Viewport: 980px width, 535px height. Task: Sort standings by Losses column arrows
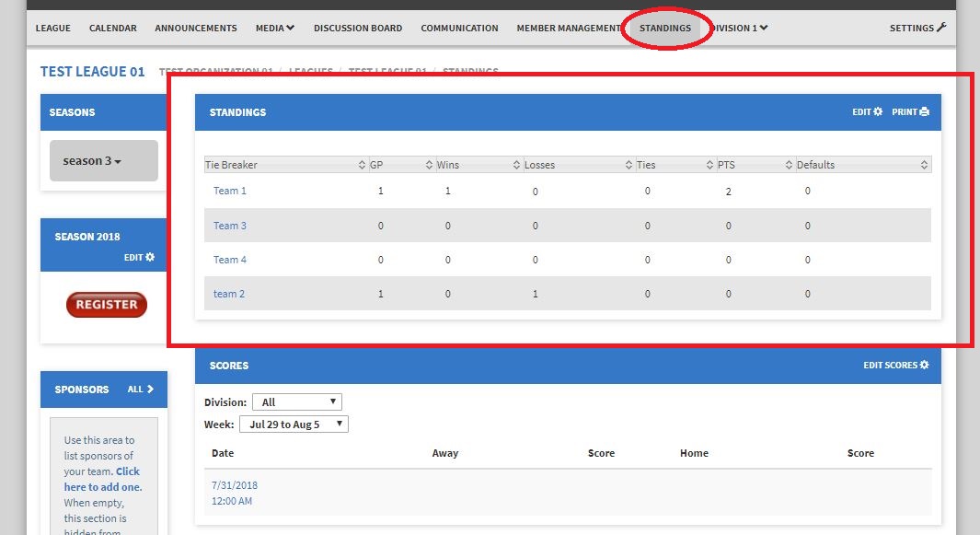(628, 165)
